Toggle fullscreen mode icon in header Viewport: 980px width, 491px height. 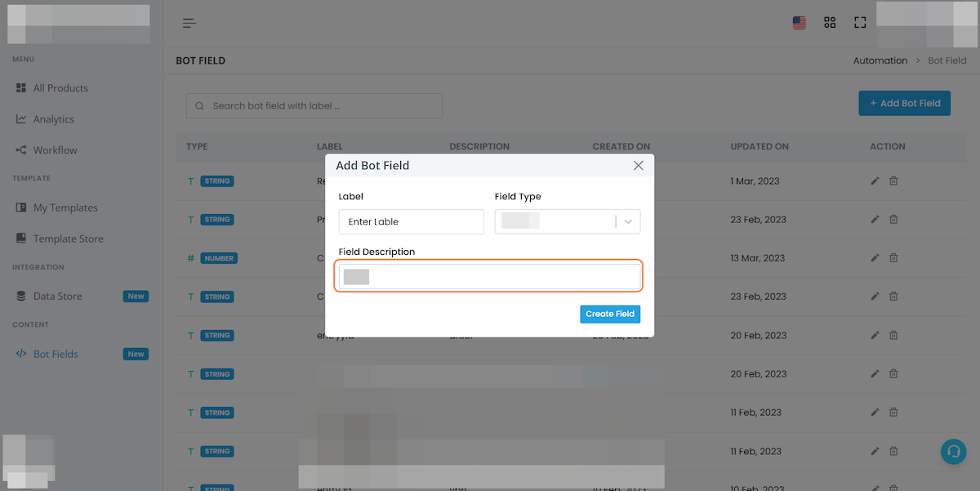[x=860, y=23]
